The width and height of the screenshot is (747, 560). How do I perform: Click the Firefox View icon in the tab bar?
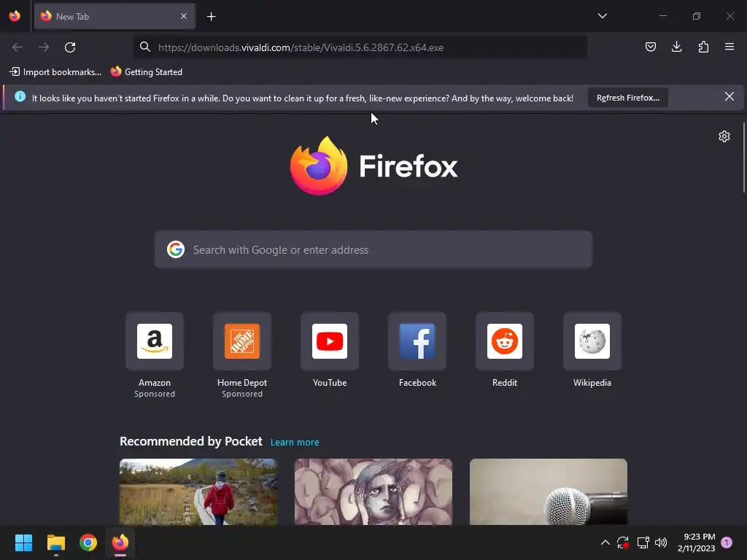pyautogui.click(x=15, y=16)
